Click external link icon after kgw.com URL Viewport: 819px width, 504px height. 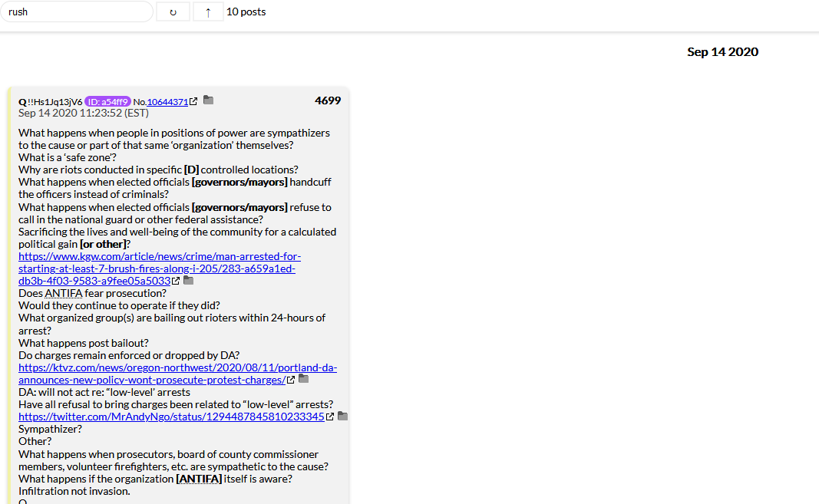(176, 281)
